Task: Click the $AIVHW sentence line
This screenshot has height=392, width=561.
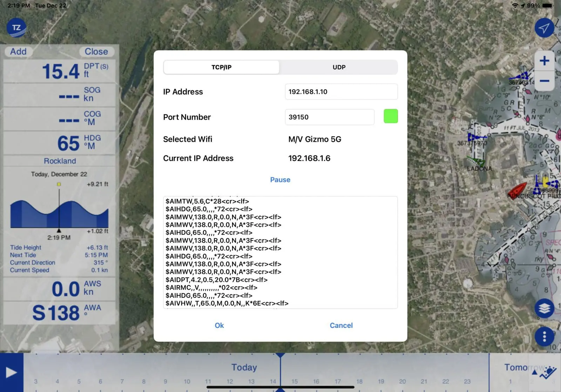Action: [x=227, y=303]
